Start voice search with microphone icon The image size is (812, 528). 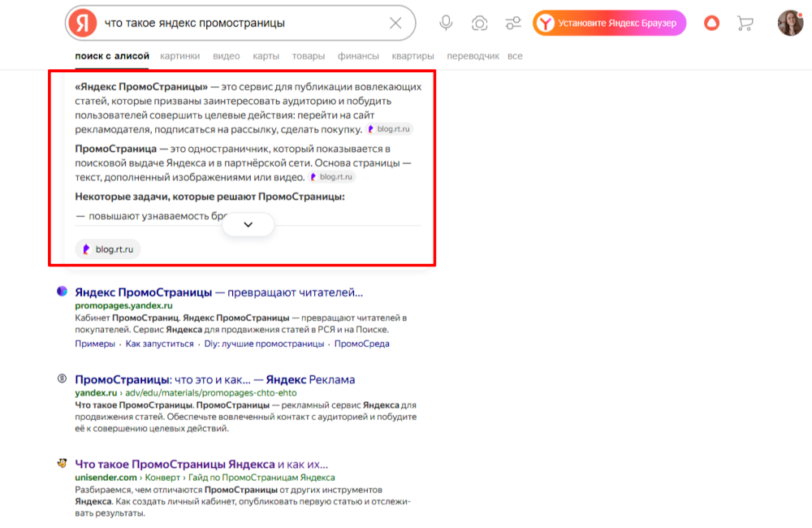pos(446,23)
